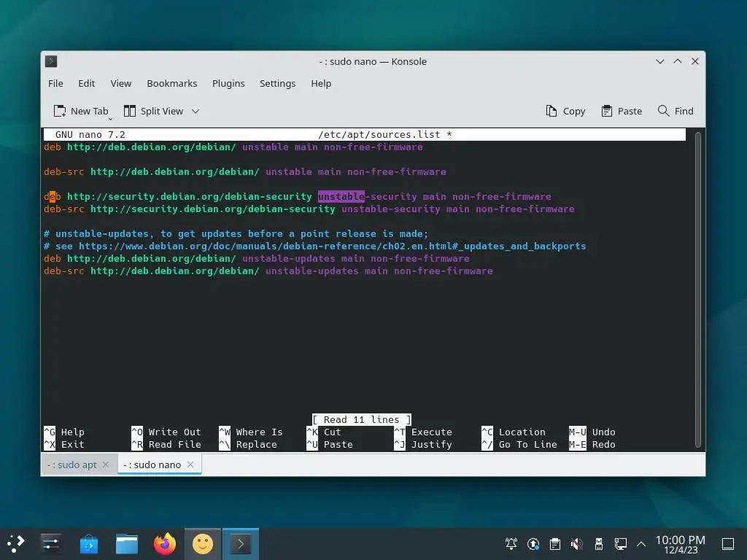Close the 'sudo apt' tab

click(x=106, y=464)
